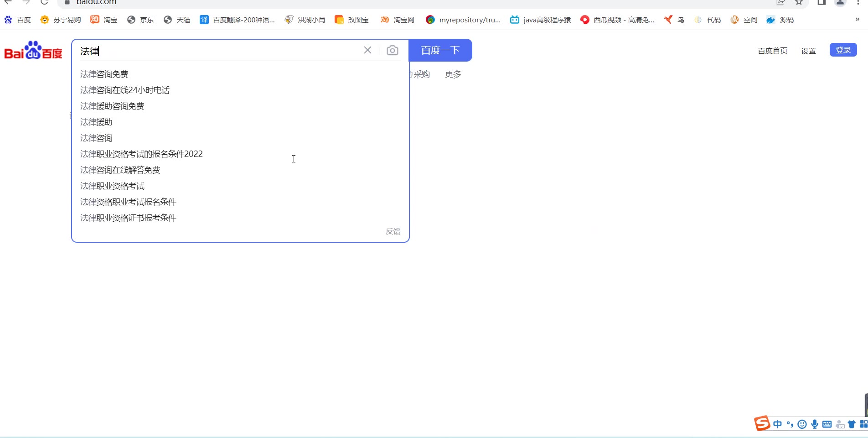Go to 百度首页 link

pos(772,51)
